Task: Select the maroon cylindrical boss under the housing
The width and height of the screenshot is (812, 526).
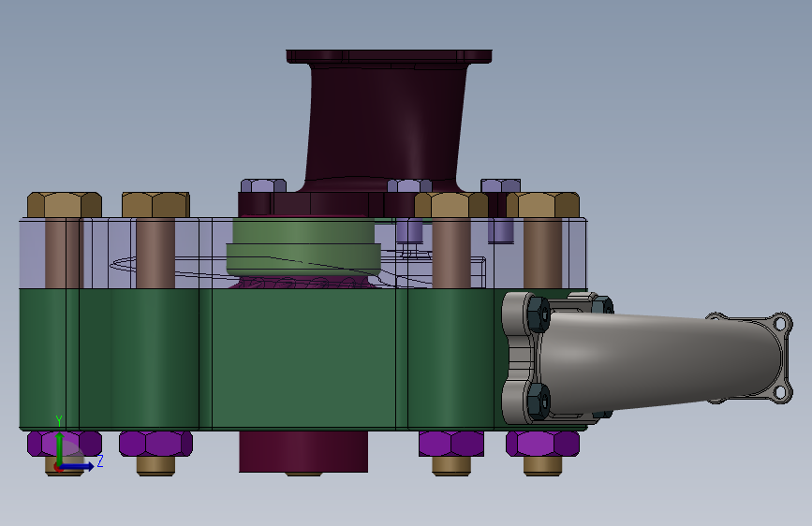Action: pos(303,451)
